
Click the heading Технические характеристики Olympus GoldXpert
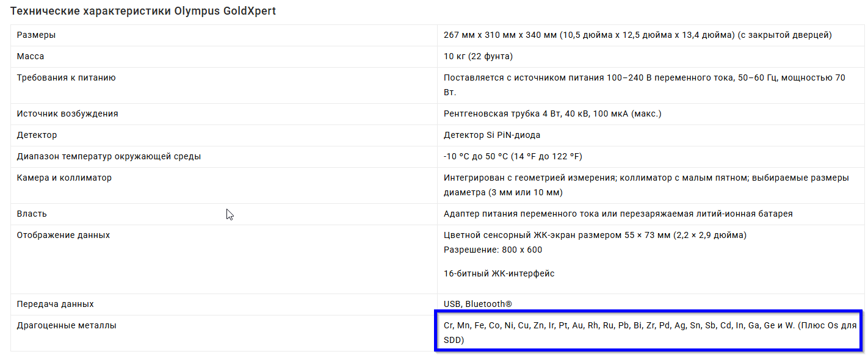coord(143,11)
